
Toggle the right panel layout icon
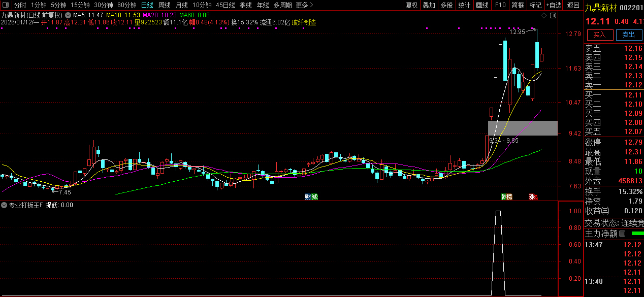point(553,16)
